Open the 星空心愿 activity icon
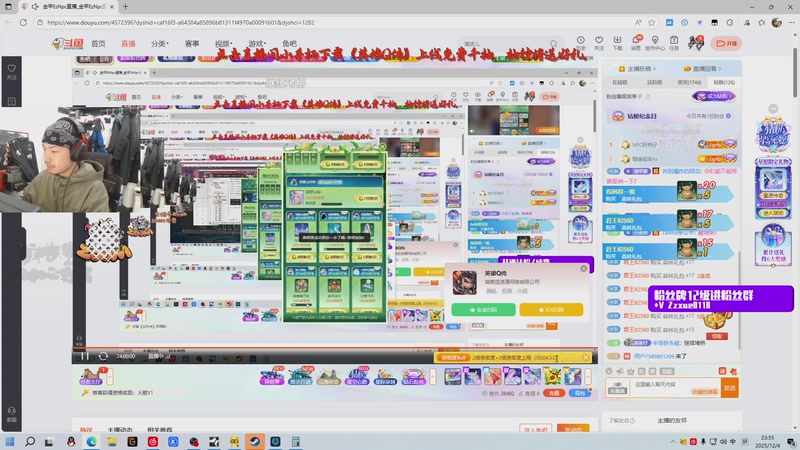Viewport: 800px width, 450px height. (x=357, y=377)
